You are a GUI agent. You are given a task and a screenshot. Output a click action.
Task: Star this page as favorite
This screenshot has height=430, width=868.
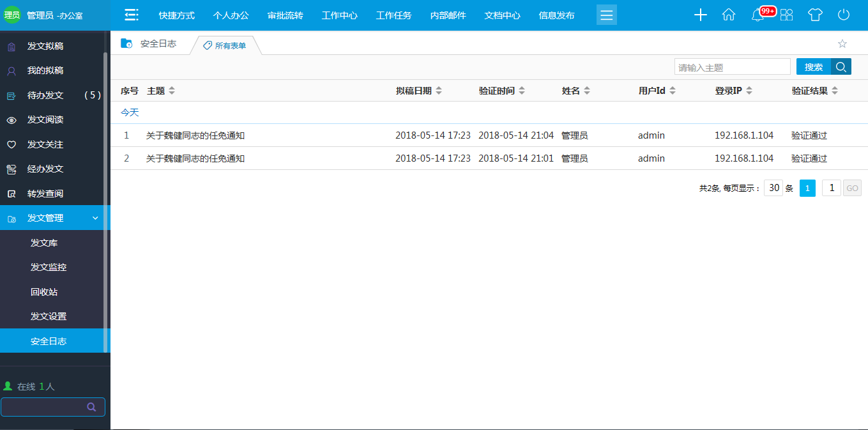coord(842,44)
